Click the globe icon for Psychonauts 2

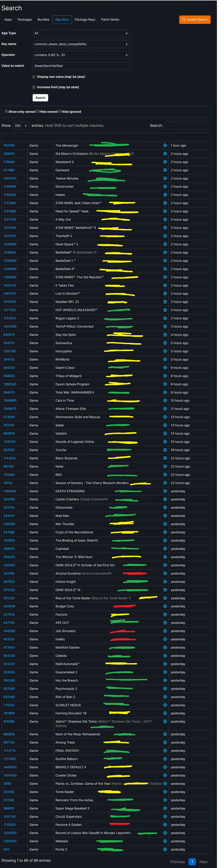coord(165,688)
